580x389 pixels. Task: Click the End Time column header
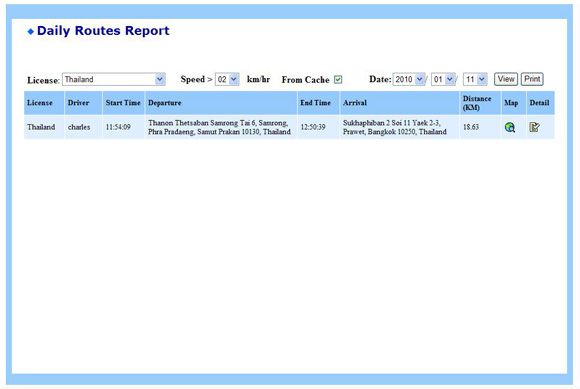pyautogui.click(x=318, y=103)
